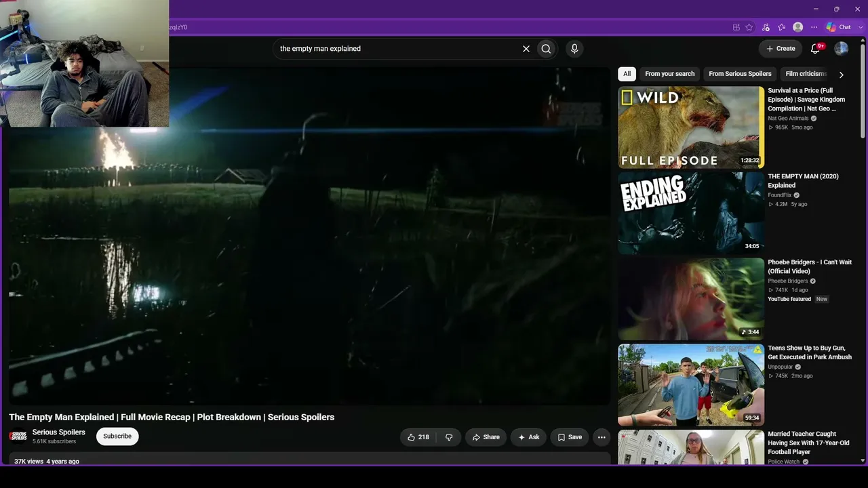Viewport: 868px width, 488px height.
Task: Open Teens Show Up to Buy Gun thumbnail
Action: [691, 385]
